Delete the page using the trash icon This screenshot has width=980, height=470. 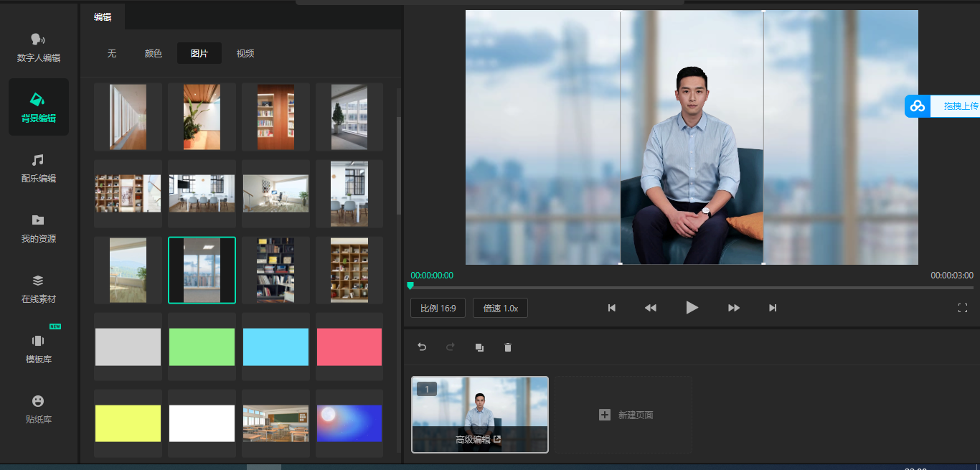coord(507,347)
